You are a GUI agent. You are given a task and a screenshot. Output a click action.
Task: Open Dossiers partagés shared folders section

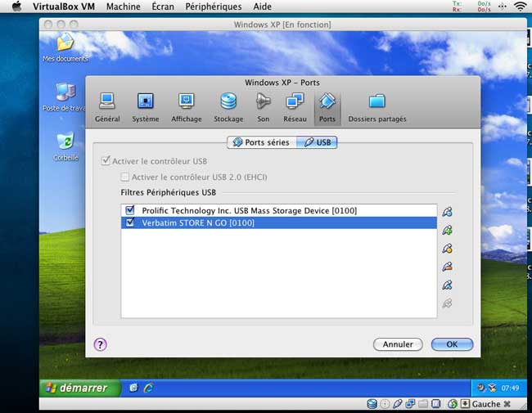pyautogui.click(x=376, y=107)
